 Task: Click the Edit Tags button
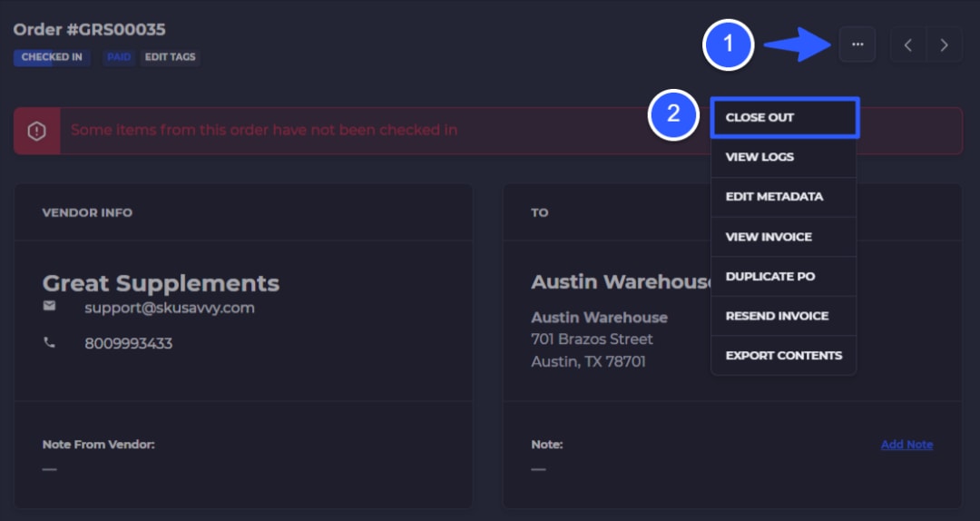170,57
